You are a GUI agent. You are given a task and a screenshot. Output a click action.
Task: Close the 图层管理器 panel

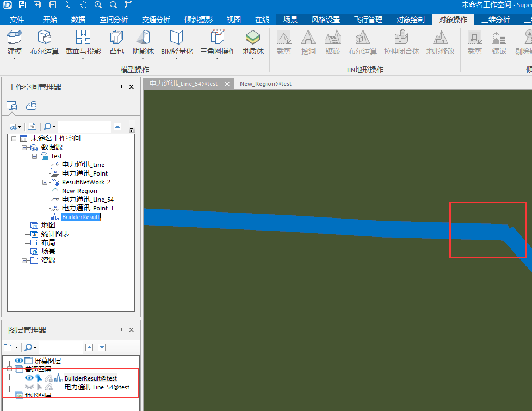click(x=131, y=329)
